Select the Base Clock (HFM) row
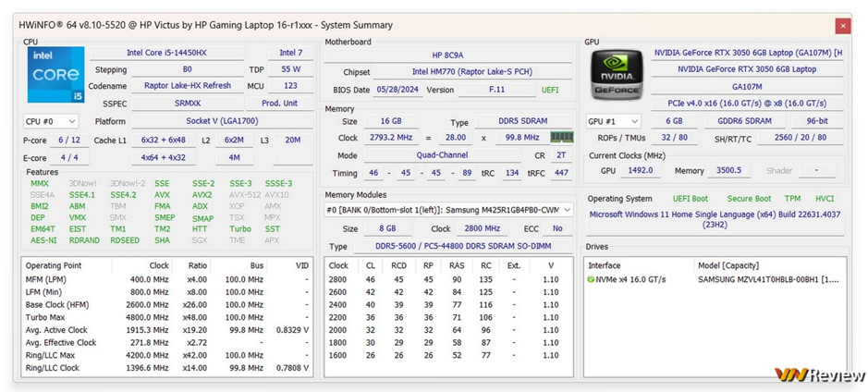Image resolution: width=868 pixels, height=392 pixels. click(167, 304)
